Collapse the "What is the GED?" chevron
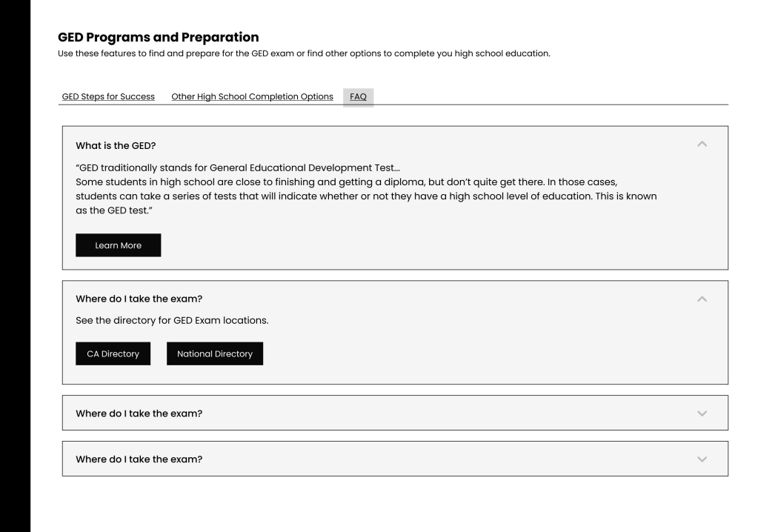The width and height of the screenshot is (758, 532). (x=702, y=143)
